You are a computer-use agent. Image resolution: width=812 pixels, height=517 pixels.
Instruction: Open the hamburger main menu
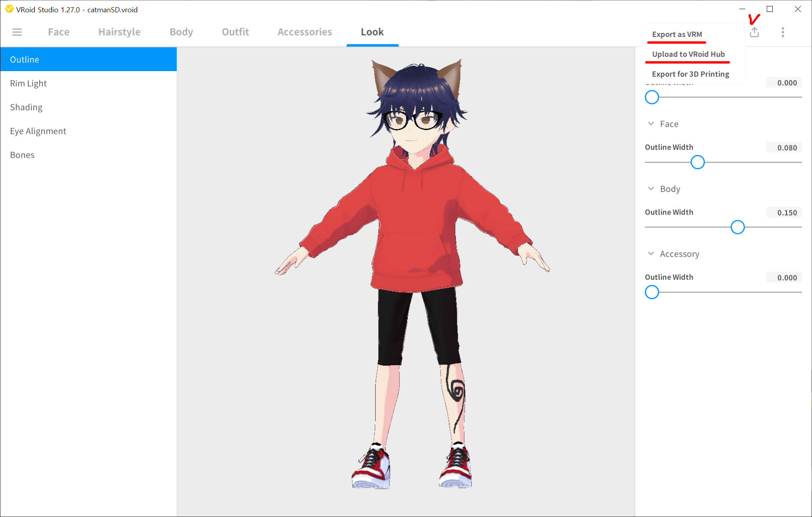point(17,32)
